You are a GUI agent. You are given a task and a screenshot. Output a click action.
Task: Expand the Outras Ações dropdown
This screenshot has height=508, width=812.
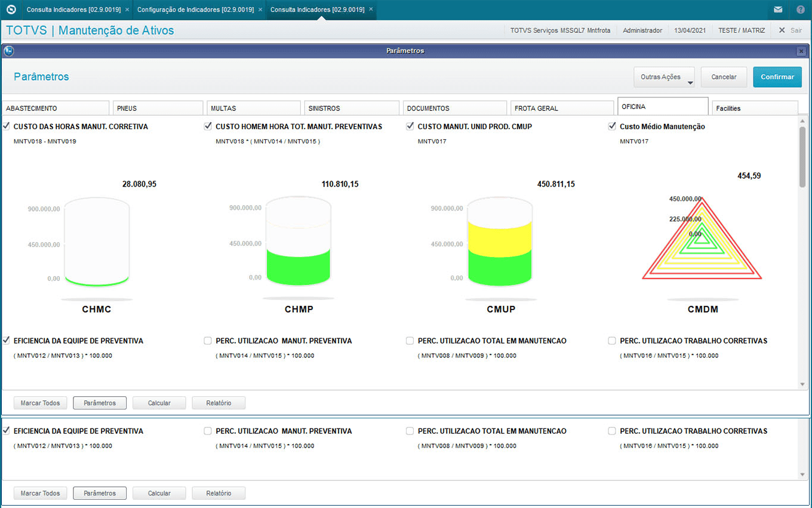[664, 77]
